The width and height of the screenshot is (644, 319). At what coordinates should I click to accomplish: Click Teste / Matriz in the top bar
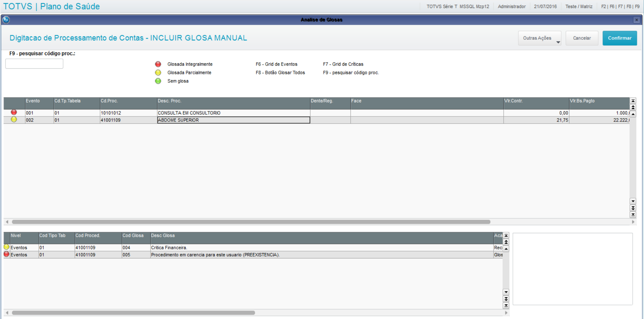(579, 6)
